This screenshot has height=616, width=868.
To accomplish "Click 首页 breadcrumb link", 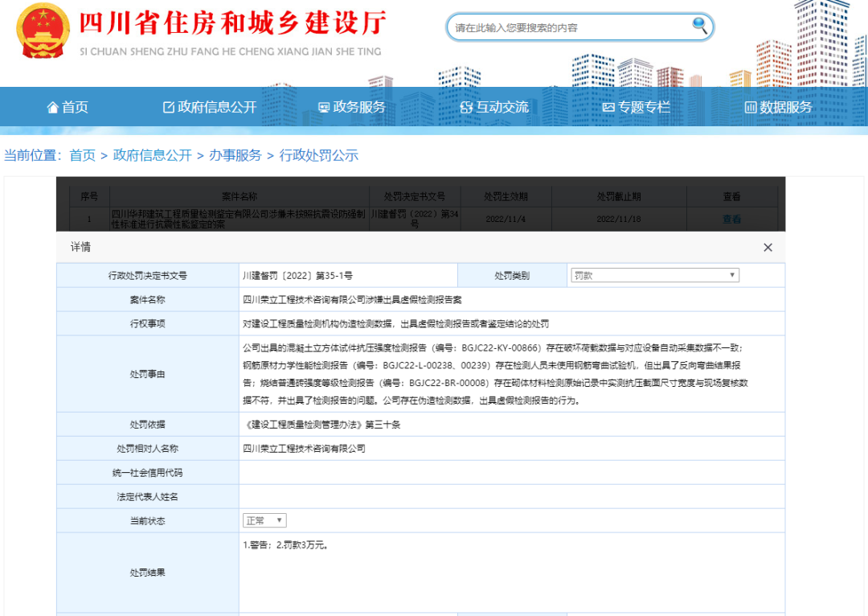I will (x=83, y=155).
